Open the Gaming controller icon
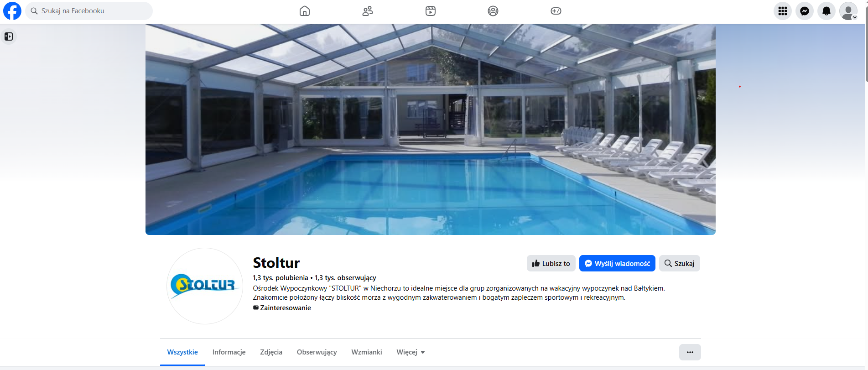Image resolution: width=868 pixels, height=370 pixels. point(556,11)
